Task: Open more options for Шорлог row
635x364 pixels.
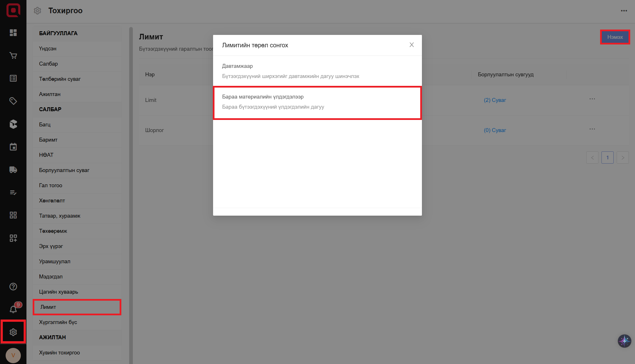Action: 592,129
